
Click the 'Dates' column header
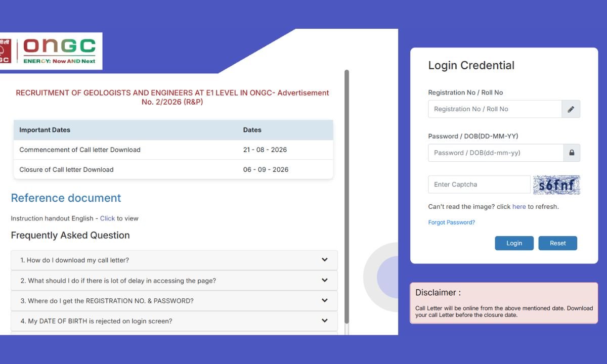252,130
